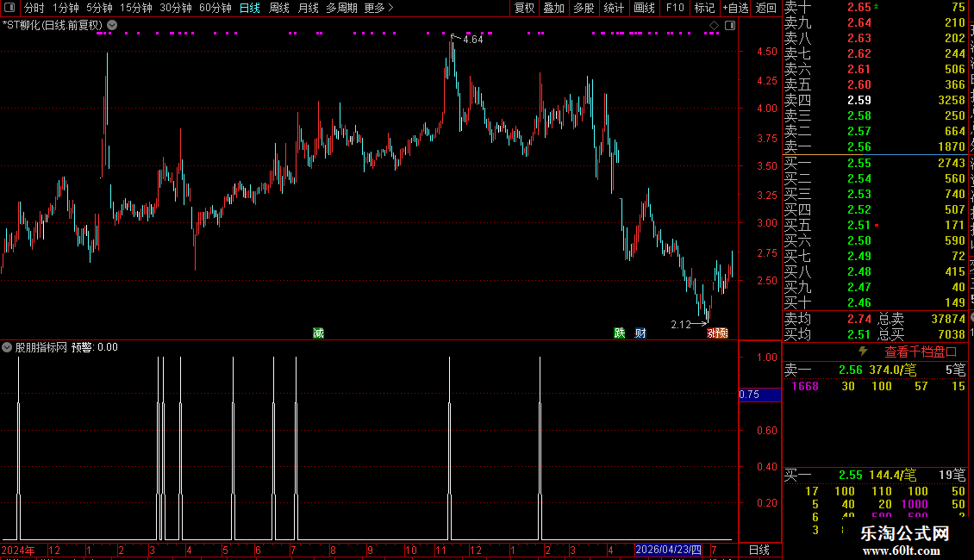This screenshot has height=560, width=974.
Task: Select the 1分钟 period tab
Action: [x=66, y=8]
